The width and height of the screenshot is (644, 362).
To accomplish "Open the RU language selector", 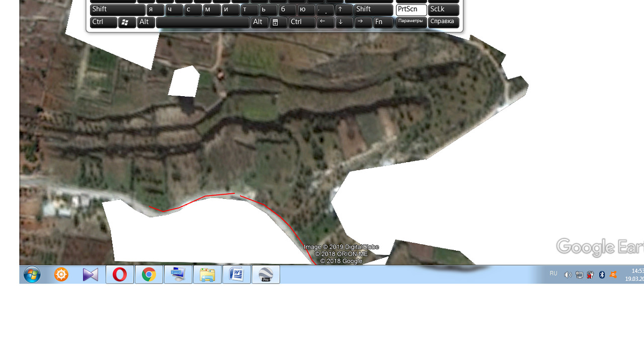I will coord(553,273).
